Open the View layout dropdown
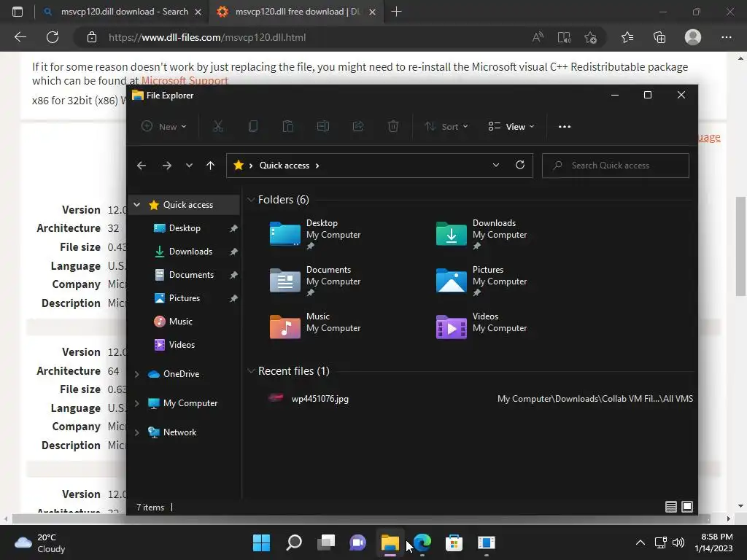Viewport: 747px width, 560px height. point(511,126)
